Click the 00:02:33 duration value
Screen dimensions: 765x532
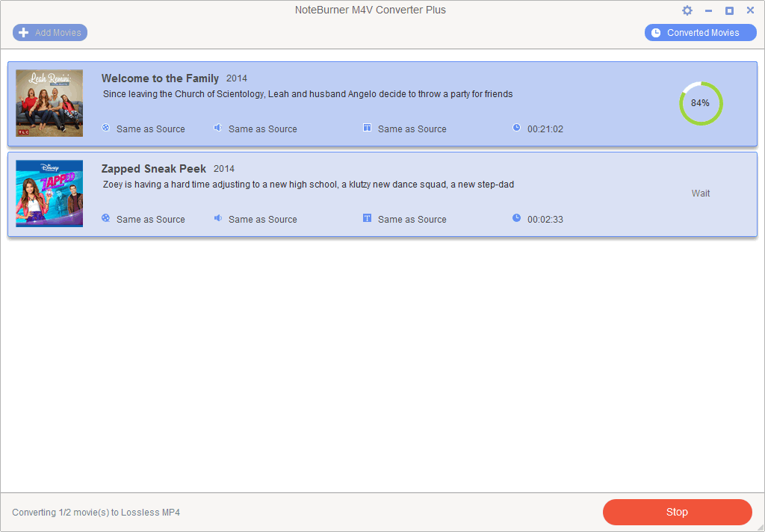(x=545, y=220)
